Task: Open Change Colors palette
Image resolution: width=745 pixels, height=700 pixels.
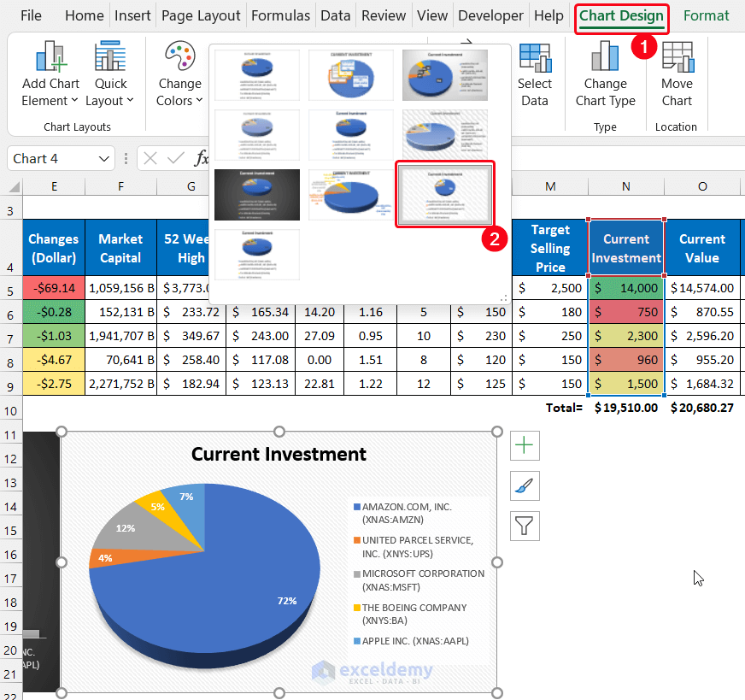Action: point(179,74)
